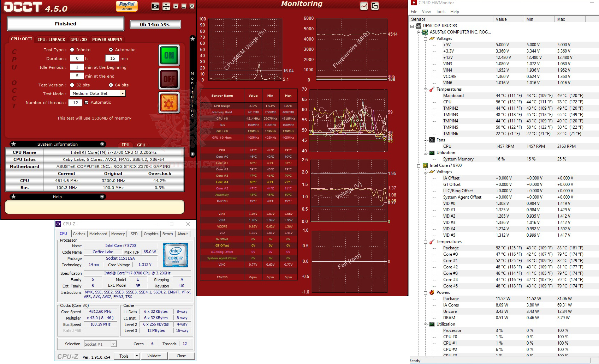Image resolution: width=599 pixels, height=364 pixels.
Task: Collapse the ASUSTeK COMPUTER tree node
Action: point(419,32)
